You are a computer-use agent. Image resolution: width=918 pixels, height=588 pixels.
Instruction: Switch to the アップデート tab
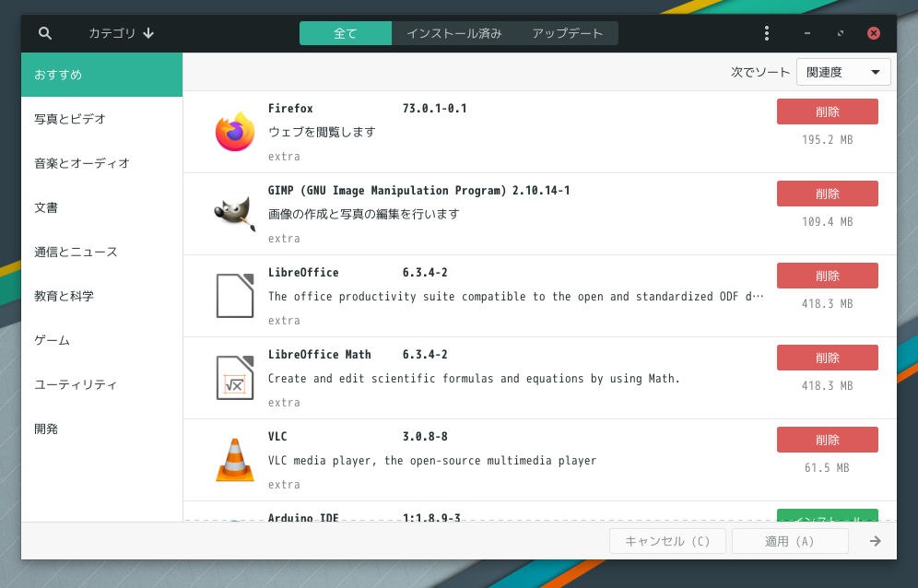[568, 33]
